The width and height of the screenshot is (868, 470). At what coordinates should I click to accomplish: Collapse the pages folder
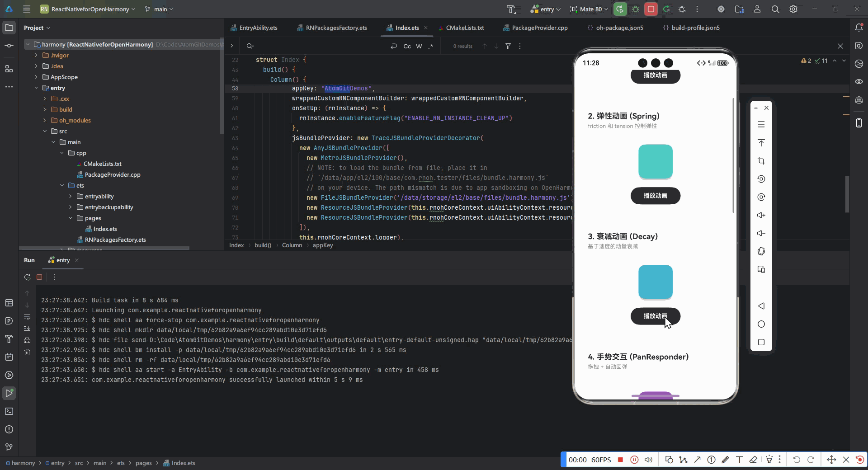tap(71, 218)
